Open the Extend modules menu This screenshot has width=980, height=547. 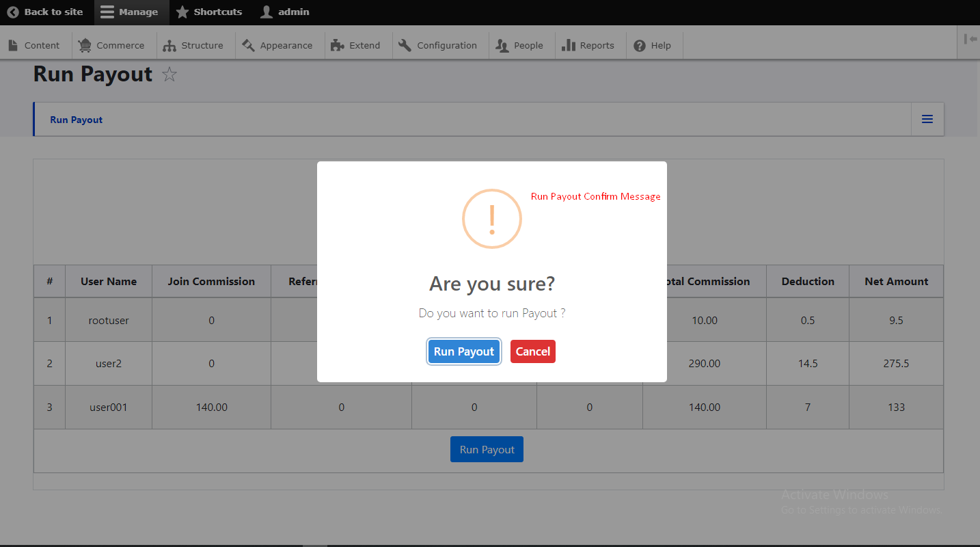[355, 46]
